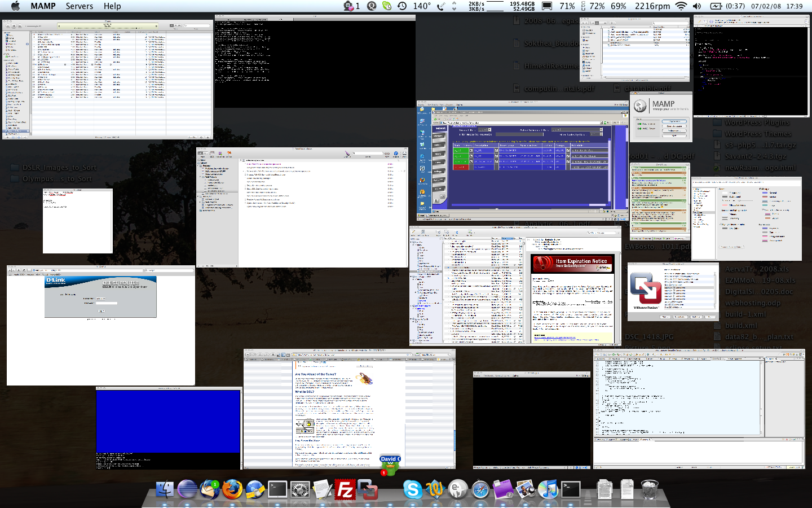Click the volume speaker icon in menu bar
The image size is (812, 508).
pyautogui.click(x=697, y=6)
